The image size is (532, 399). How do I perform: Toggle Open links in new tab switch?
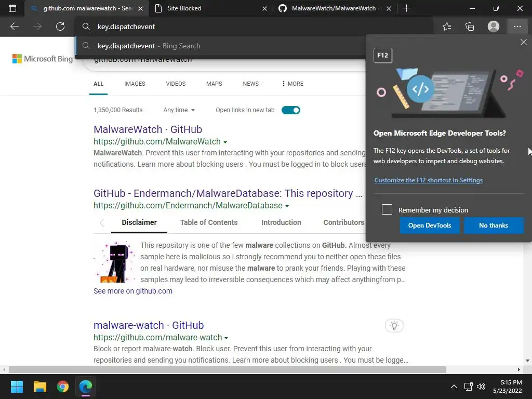tap(291, 110)
